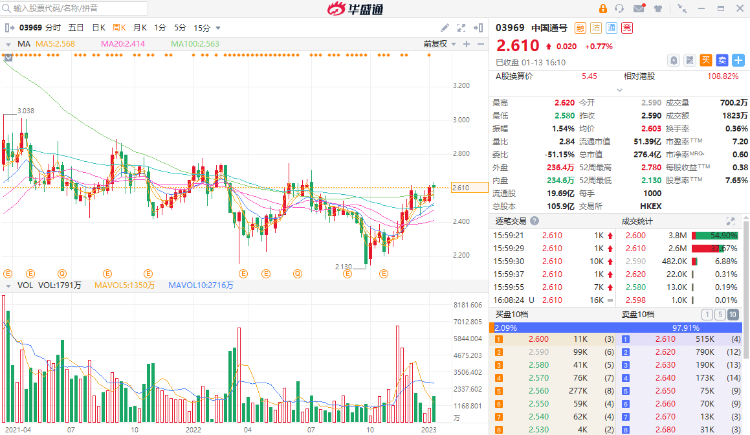Switch to 分时 intraday chart
Image resolution: width=750 pixels, height=435 pixels.
(54, 28)
